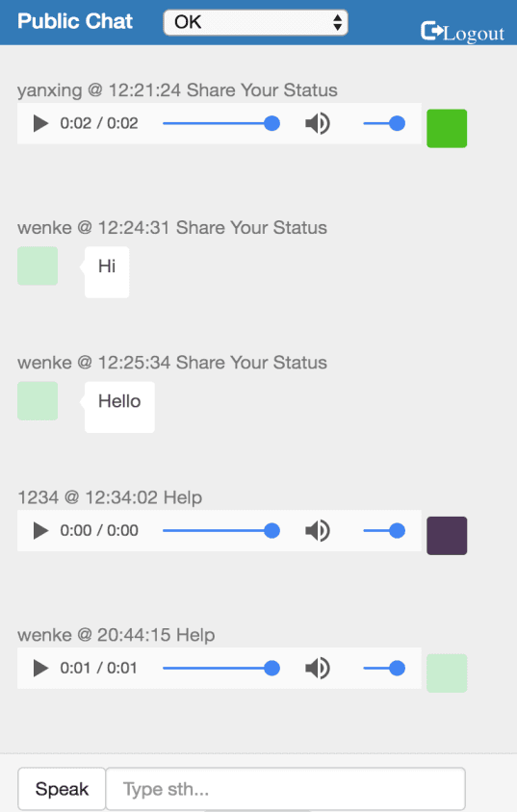Image resolution: width=517 pixels, height=812 pixels.
Task: Click yanxing's bright green avatar square
Action: [447, 128]
